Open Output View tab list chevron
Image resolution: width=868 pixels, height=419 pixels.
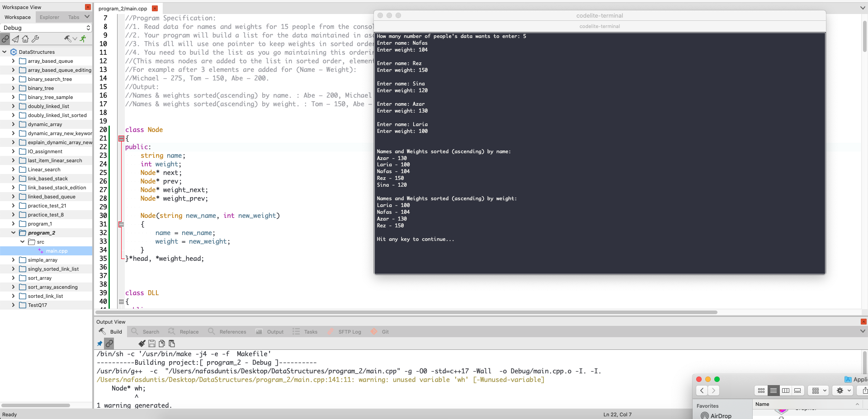click(x=863, y=331)
